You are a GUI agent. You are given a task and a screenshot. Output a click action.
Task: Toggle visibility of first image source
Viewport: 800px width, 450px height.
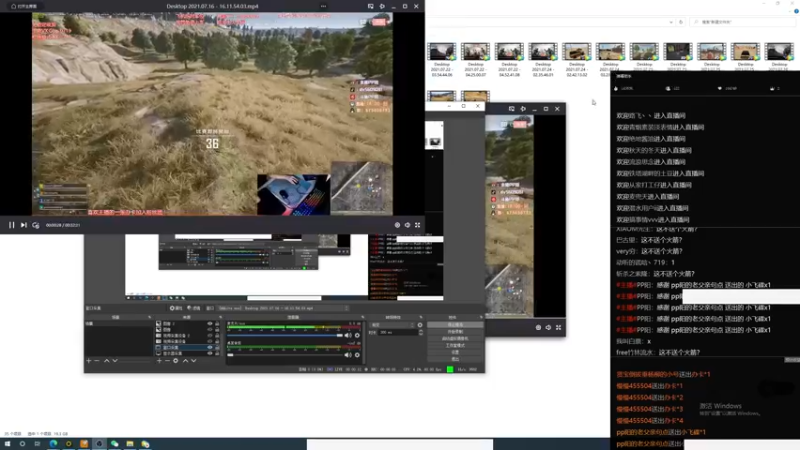click(210, 323)
